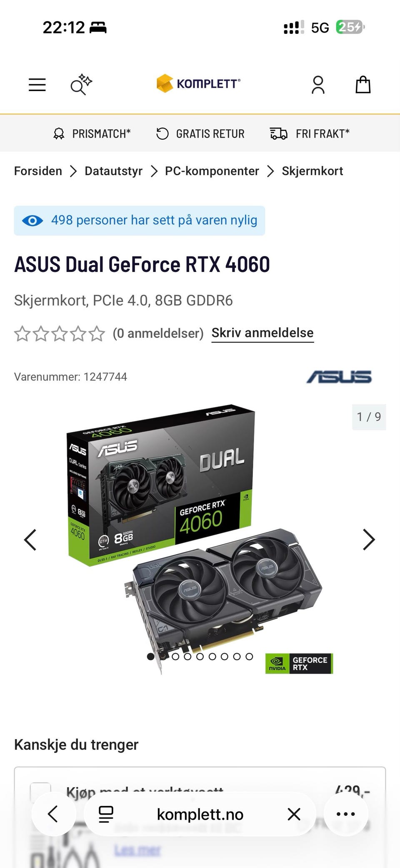400x868 pixels.
Task: Tap the komplett.no address bar
Action: tap(200, 814)
